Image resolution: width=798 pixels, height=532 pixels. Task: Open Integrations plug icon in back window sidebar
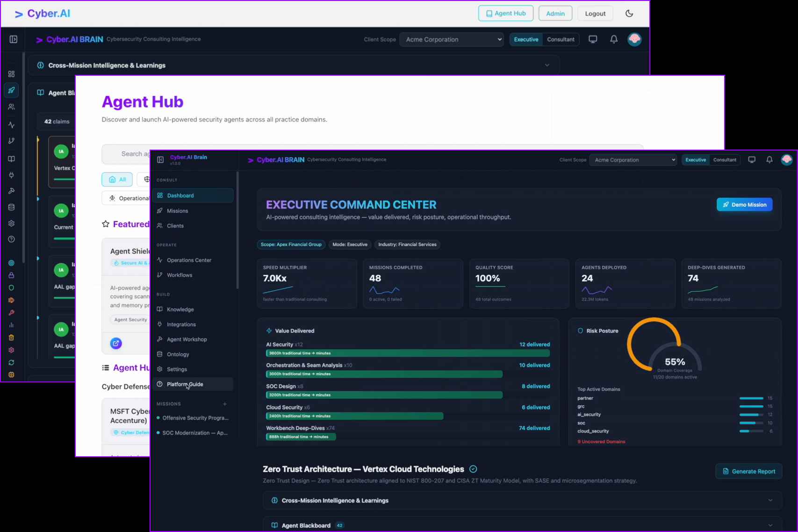[x=11, y=175]
